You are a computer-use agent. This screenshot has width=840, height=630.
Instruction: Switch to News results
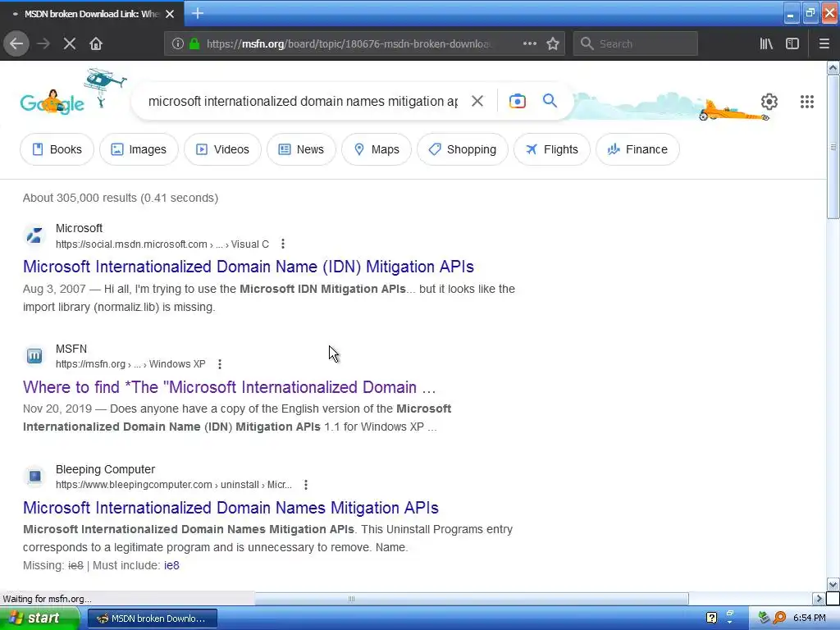pyautogui.click(x=301, y=149)
